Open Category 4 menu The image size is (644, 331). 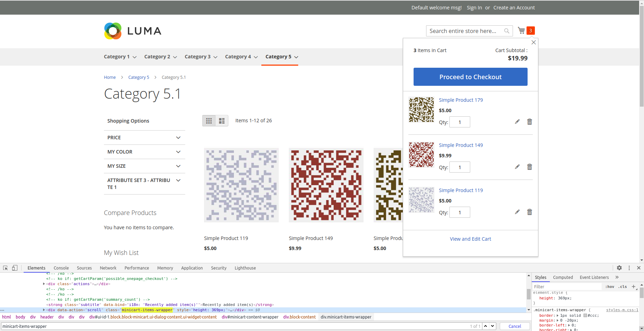[x=241, y=57]
